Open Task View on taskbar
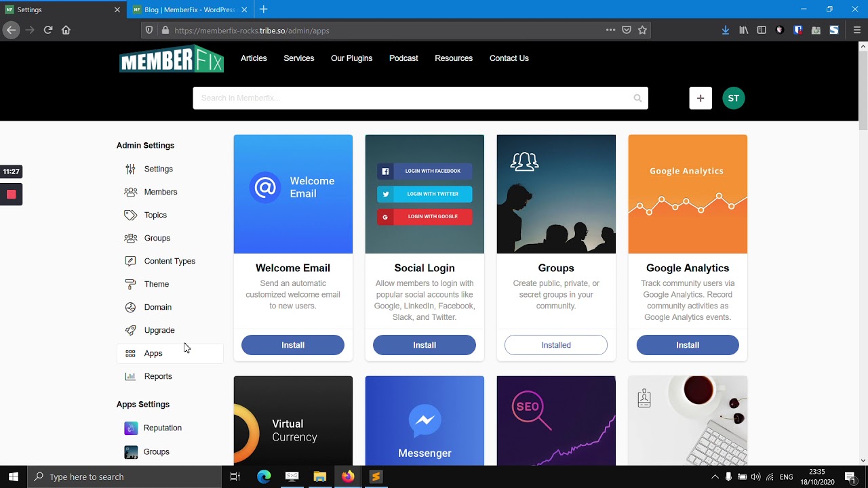Viewport: 868px width, 488px height. click(235, 476)
